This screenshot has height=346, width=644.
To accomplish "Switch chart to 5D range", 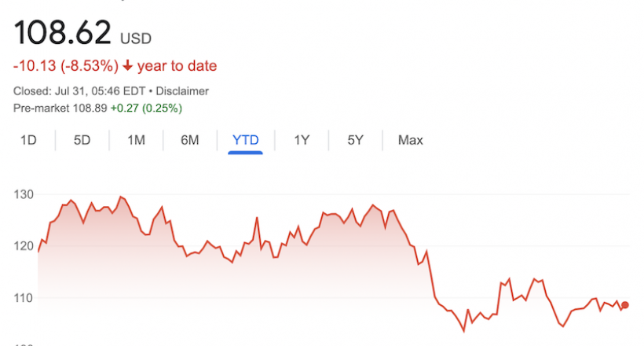I will tap(82, 140).
